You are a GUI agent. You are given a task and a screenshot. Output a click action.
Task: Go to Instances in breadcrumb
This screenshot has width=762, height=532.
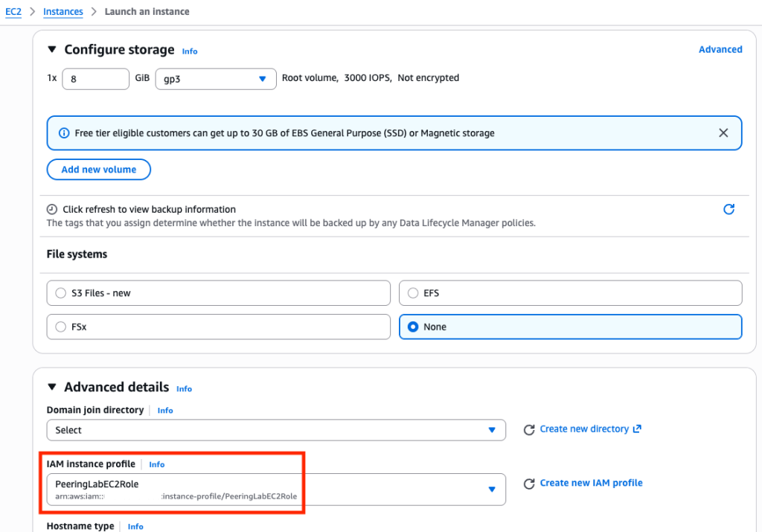pos(63,12)
